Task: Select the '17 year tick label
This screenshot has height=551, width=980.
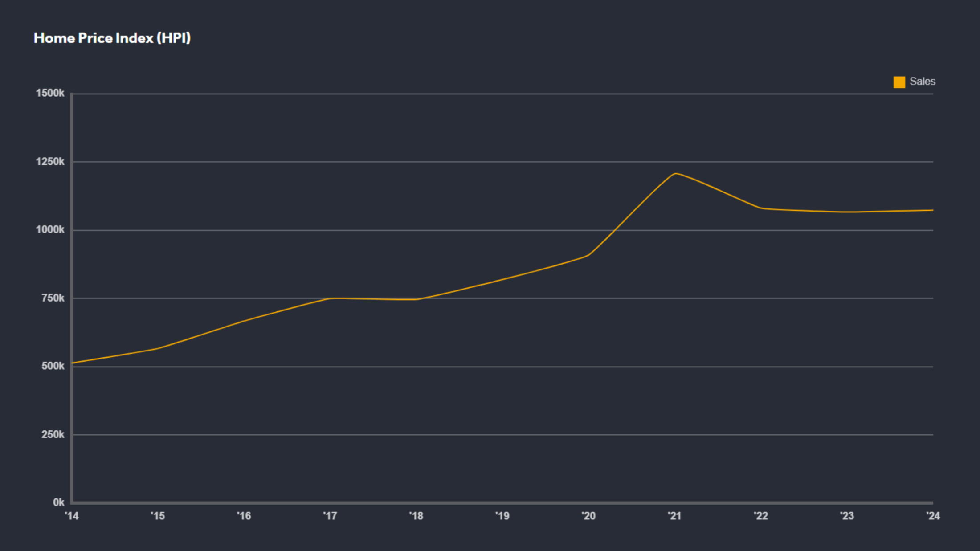Action: click(330, 516)
